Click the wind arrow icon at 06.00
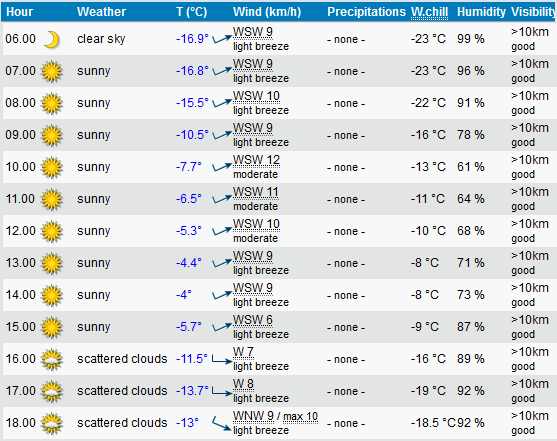 [222, 39]
